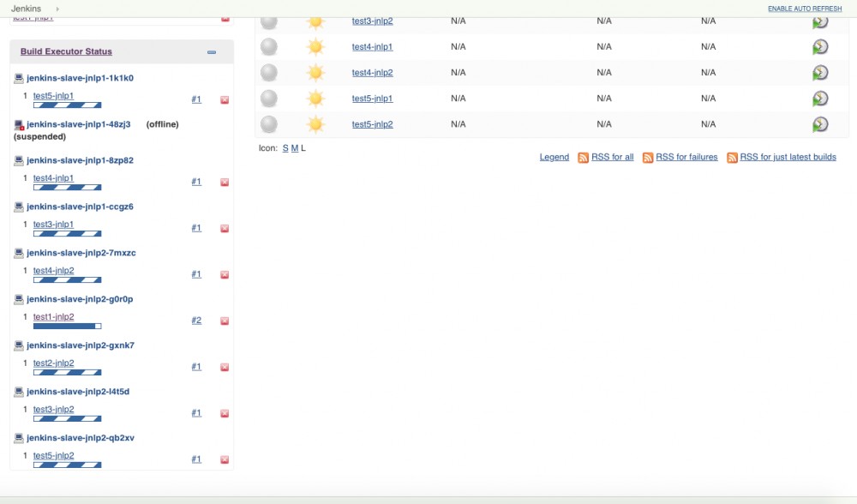
Task: Schedule a build for test5-jnlp2 job row
Action: click(820, 124)
